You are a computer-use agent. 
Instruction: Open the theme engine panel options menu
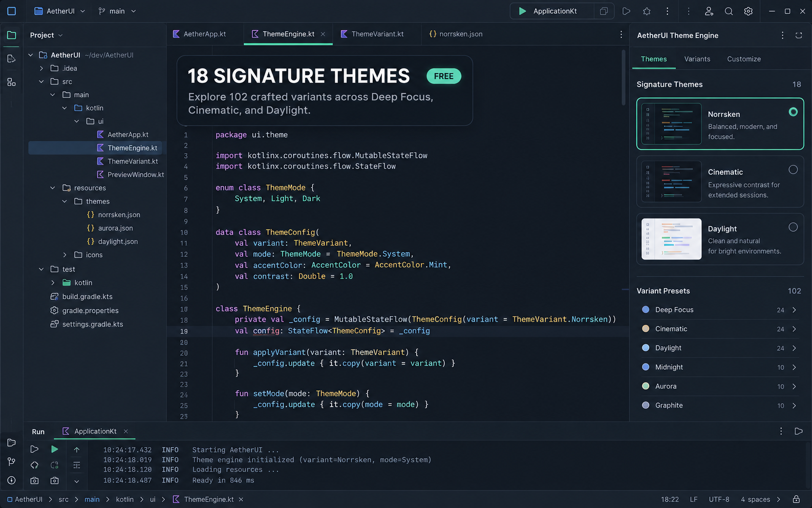click(782, 35)
